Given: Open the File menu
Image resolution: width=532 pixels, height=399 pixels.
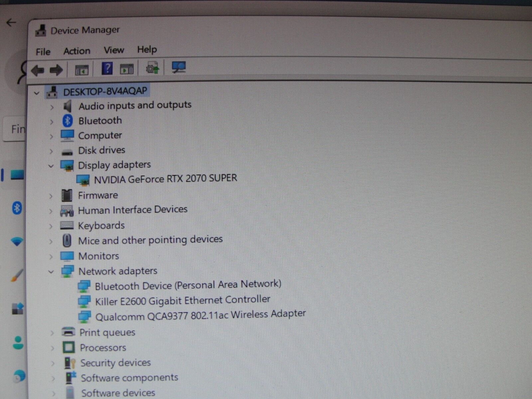Looking at the screenshot, I should click(x=43, y=52).
